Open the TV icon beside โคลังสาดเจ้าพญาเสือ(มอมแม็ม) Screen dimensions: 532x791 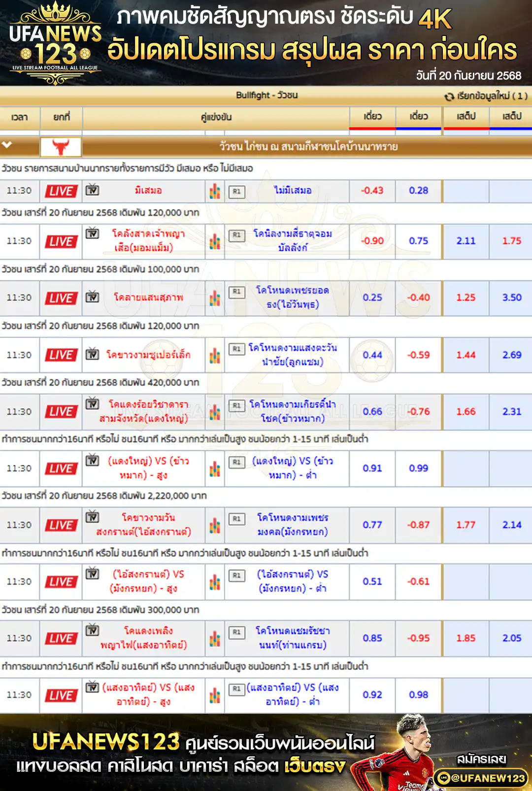click(x=92, y=233)
